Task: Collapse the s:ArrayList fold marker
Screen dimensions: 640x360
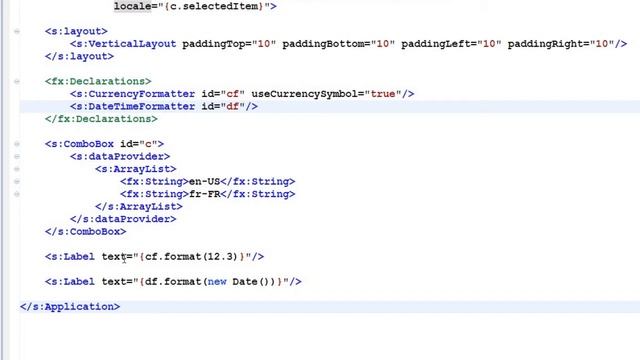Action: coord(17,169)
